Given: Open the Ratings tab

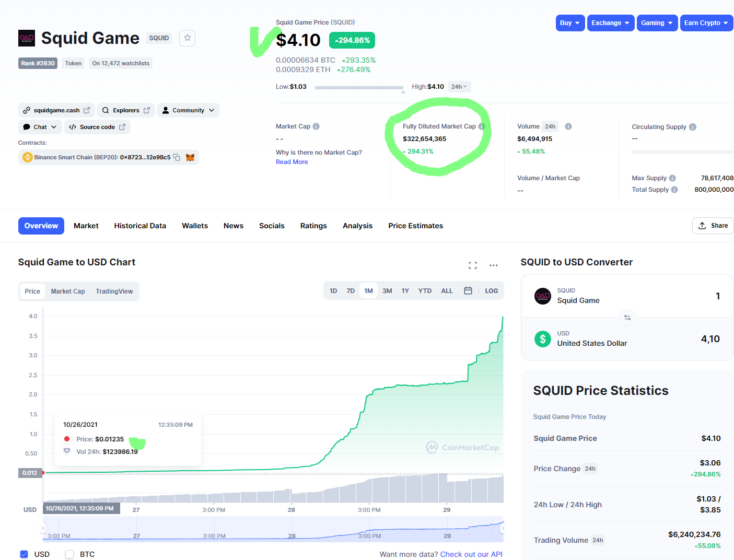Looking at the screenshot, I should pos(313,226).
